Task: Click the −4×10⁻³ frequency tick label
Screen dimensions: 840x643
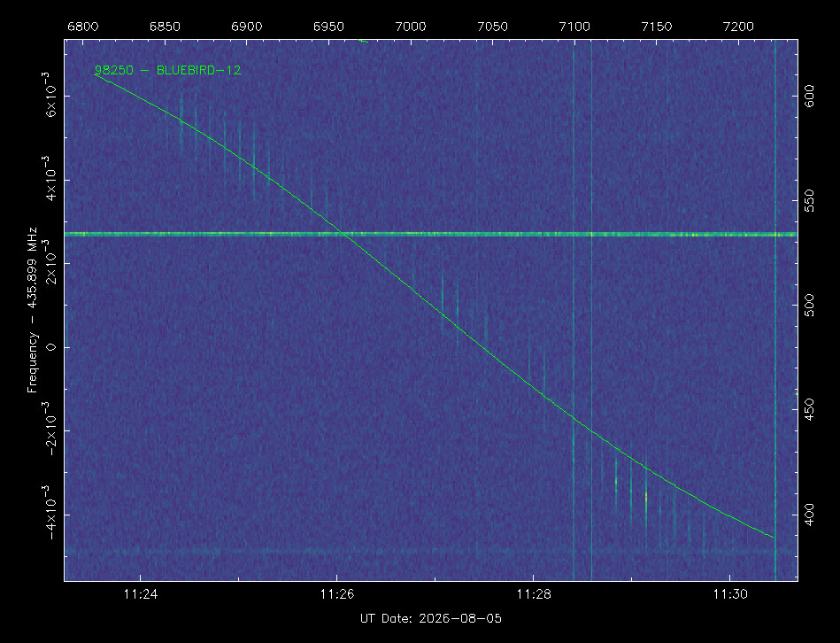Action: [x=50, y=513]
